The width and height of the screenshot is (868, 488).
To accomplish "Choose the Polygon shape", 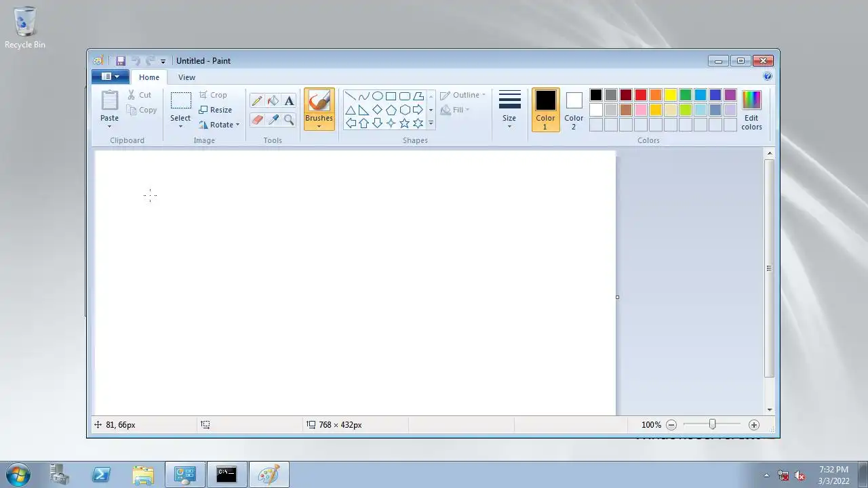I will [x=418, y=96].
